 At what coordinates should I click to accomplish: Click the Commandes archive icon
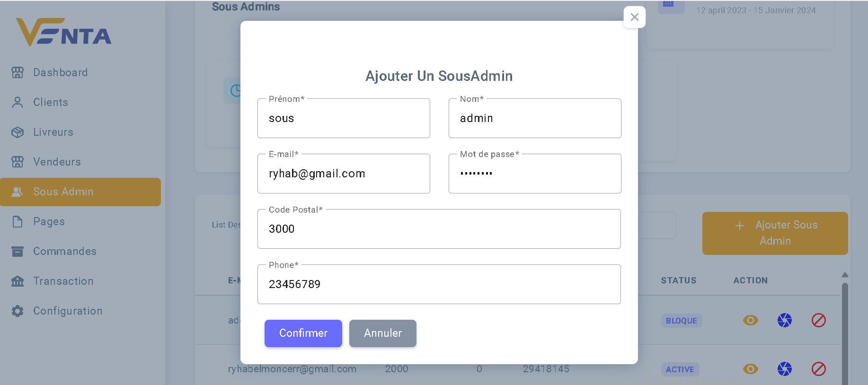point(18,251)
